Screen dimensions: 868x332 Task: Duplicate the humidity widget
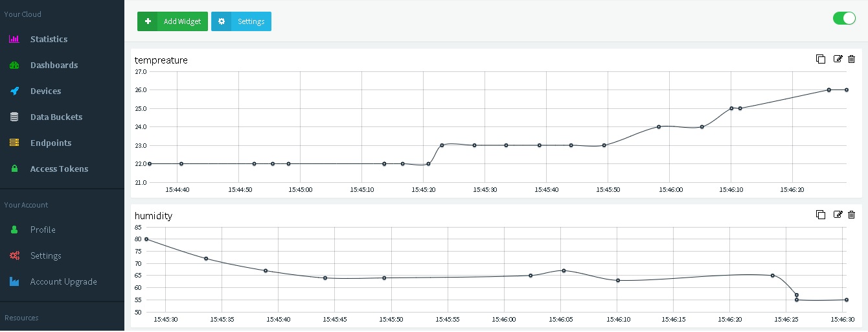[821, 215]
